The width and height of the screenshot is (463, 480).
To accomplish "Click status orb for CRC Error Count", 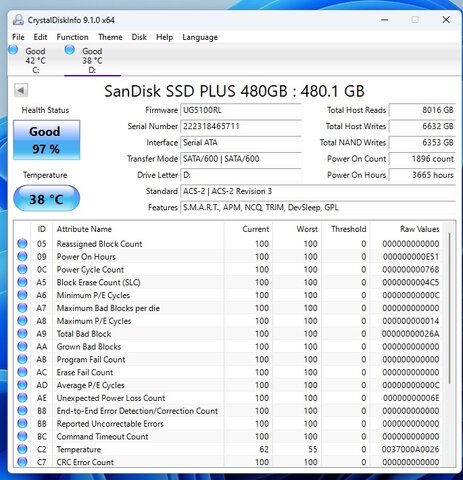I will 22,462.
